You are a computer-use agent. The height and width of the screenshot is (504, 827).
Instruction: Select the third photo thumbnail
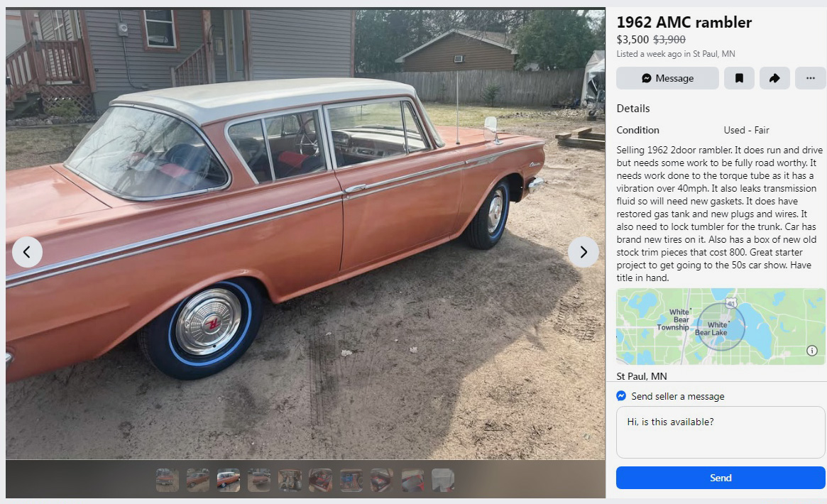coord(229,481)
